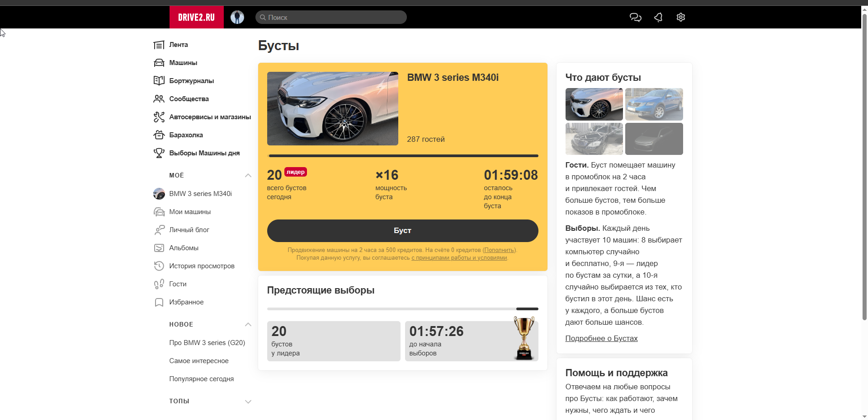868x420 pixels.
Task: Click the 287 гостей text
Action: coord(426,139)
